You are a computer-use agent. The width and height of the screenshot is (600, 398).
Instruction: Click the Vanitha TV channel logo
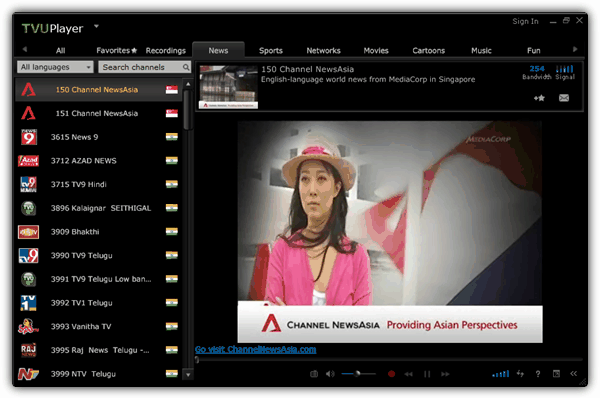[28, 326]
